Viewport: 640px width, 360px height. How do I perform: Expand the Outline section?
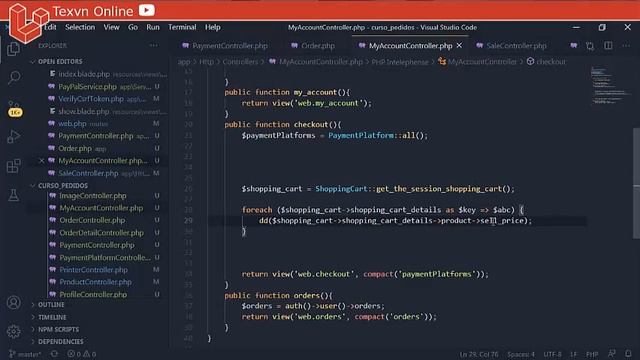[51, 305]
